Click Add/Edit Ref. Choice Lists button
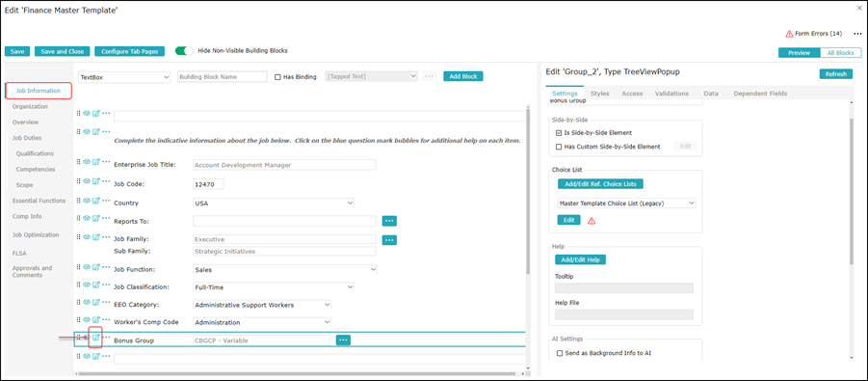This screenshot has height=381, width=868. [600, 183]
